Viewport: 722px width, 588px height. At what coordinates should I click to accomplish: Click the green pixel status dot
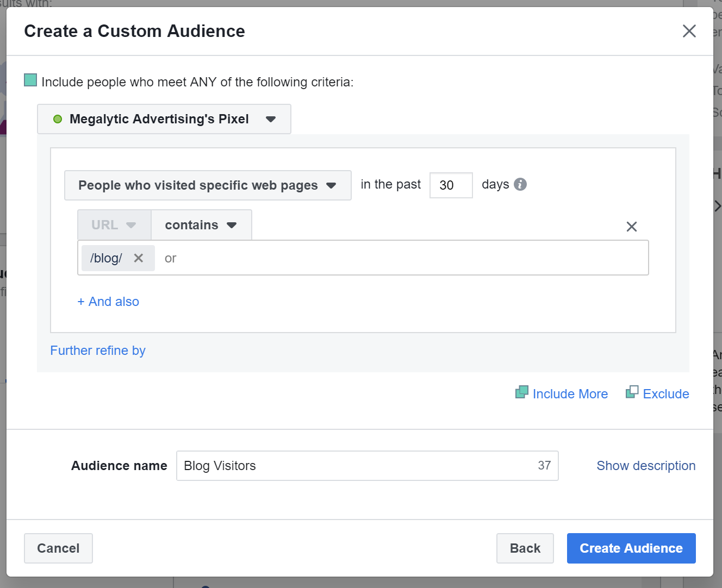[x=58, y=119]
